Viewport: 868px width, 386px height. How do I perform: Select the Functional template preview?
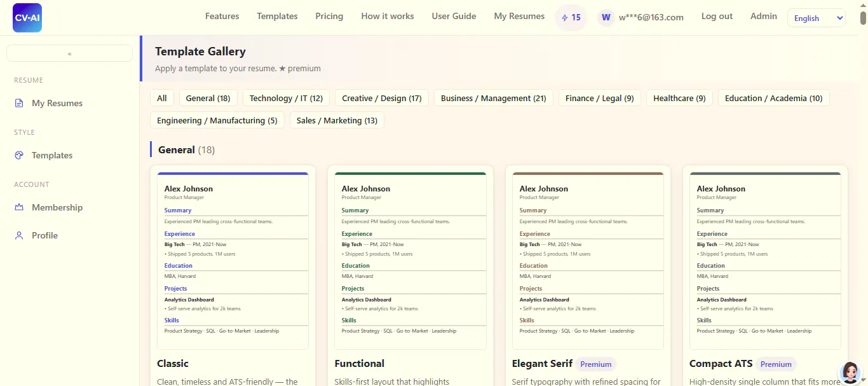(x=410, y=261)
